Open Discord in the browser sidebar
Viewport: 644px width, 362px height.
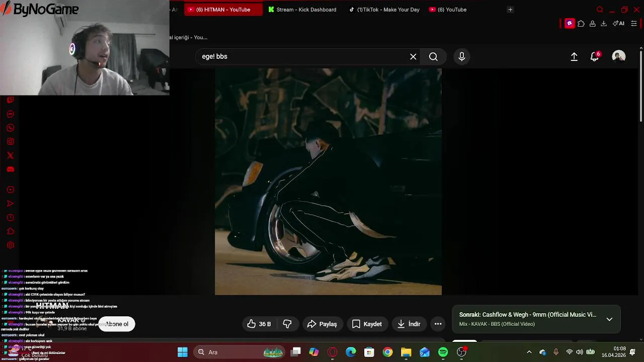click(x=10, y=169)
